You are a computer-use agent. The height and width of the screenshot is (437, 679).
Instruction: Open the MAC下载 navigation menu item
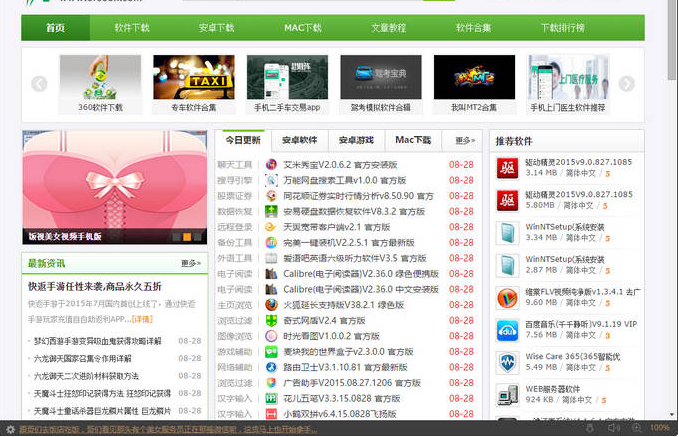(x=303, y=28)
